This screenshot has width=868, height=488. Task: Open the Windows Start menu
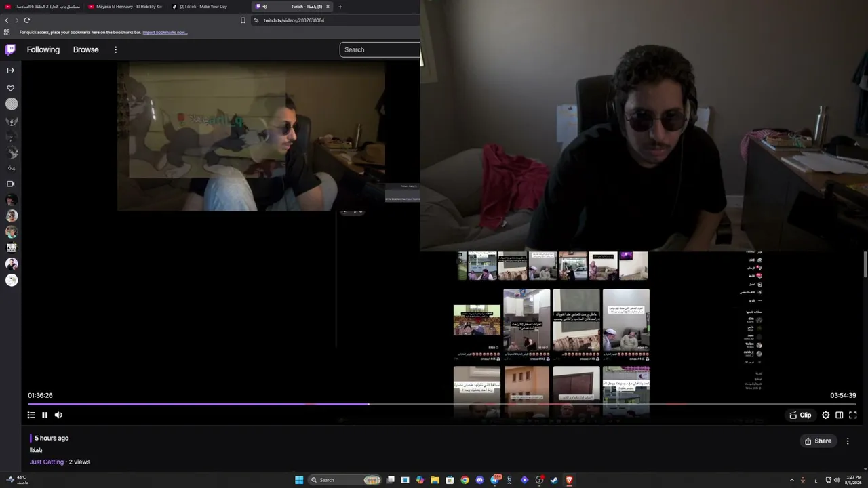coord(299,480)
